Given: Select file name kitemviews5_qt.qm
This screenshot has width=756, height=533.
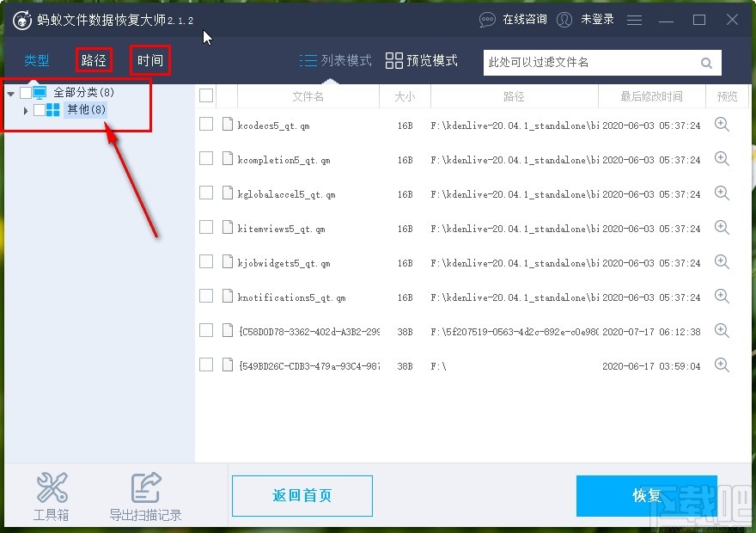Looking at the screenshot, I should [281, 229].
